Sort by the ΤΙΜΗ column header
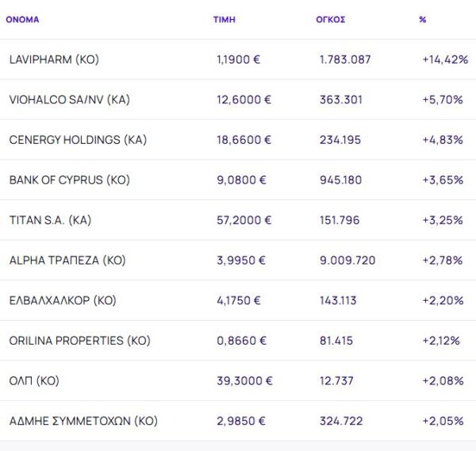The width and height of the screenshot is (476, 451). click(x=224, y=19)
